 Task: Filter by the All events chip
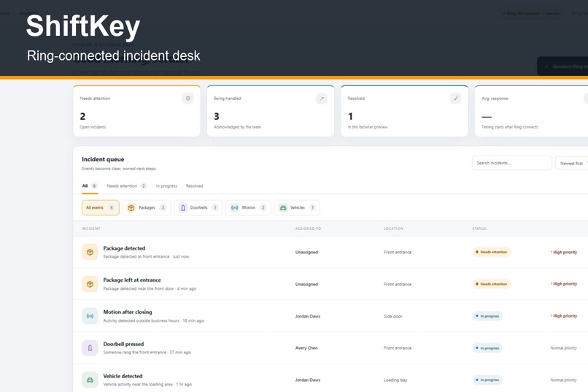[101, 207]
